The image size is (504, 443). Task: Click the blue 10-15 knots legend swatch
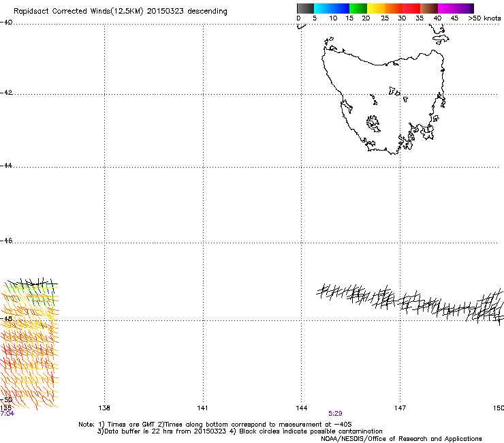[341, 8]
